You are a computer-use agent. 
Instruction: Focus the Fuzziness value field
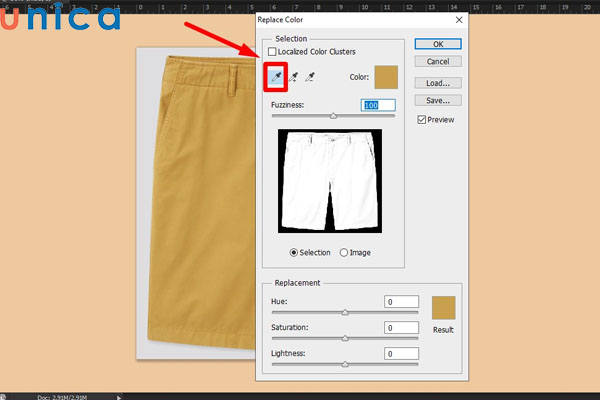(378, 104)
